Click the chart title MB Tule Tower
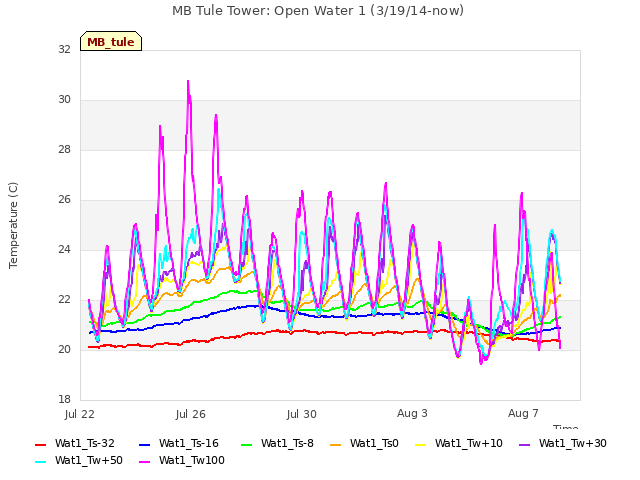 318,11
